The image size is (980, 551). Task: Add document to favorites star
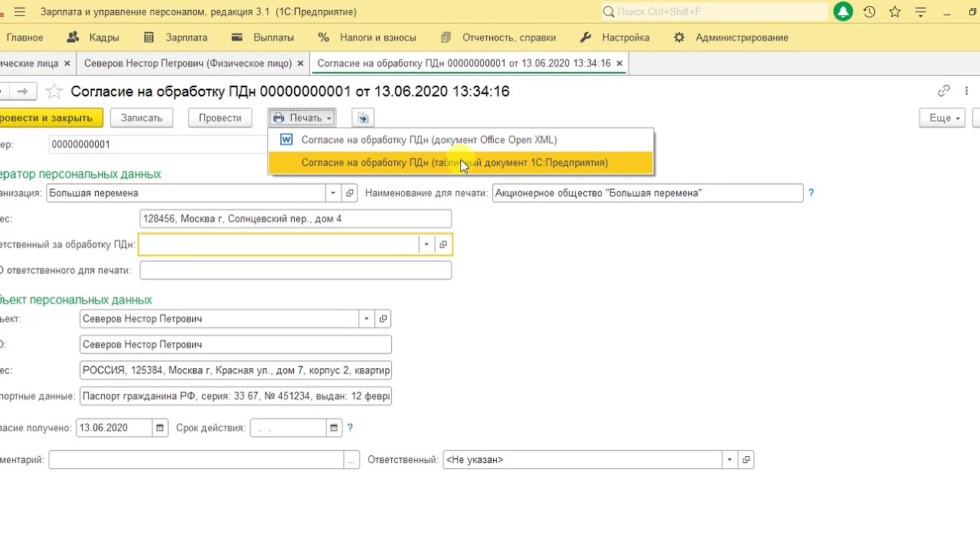54,92
